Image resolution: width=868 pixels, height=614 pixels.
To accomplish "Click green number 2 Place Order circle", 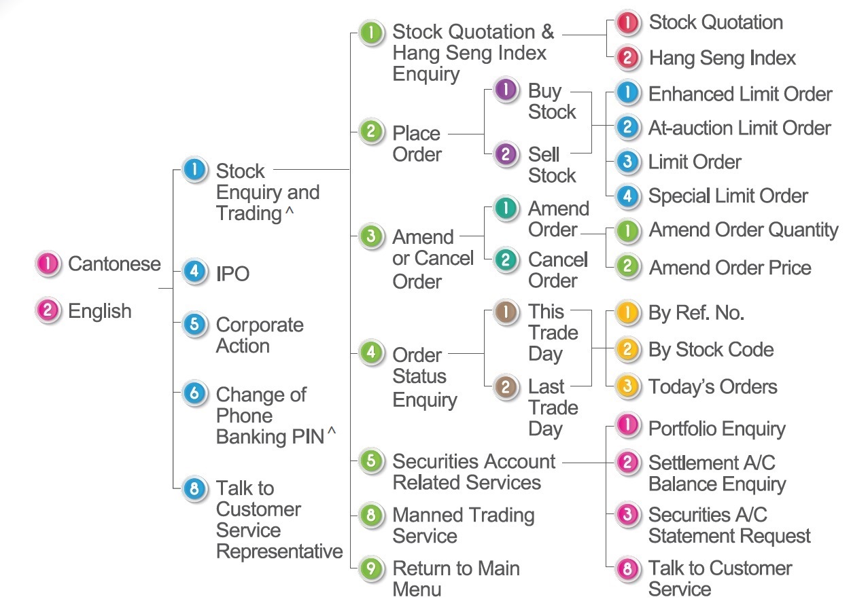I will tap(371, 131).
